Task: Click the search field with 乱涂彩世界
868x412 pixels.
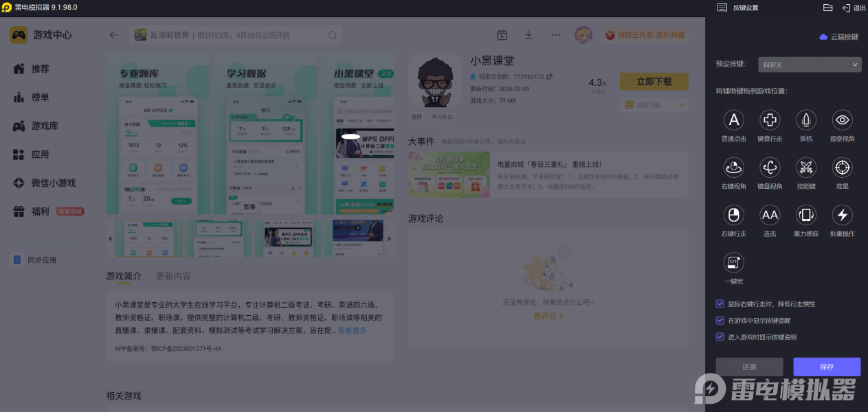Action: point(236,35)
